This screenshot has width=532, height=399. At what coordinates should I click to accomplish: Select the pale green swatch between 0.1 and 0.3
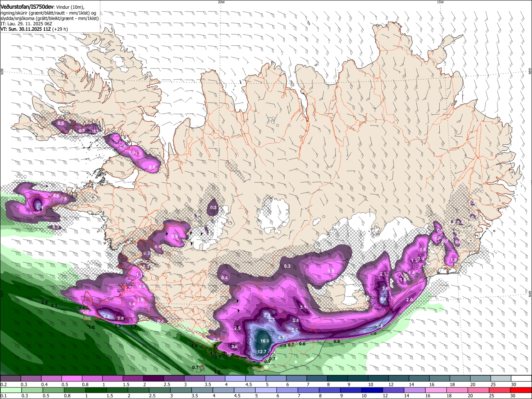tap(10, 390)
